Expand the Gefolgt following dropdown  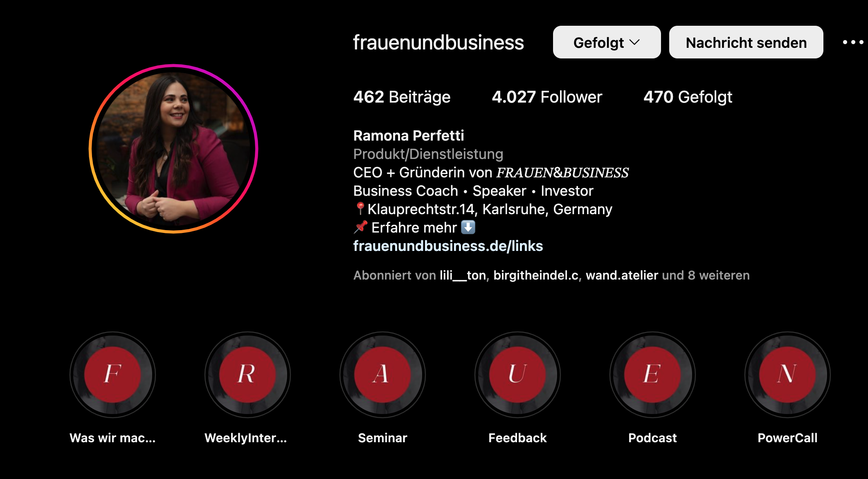(607, 42)
